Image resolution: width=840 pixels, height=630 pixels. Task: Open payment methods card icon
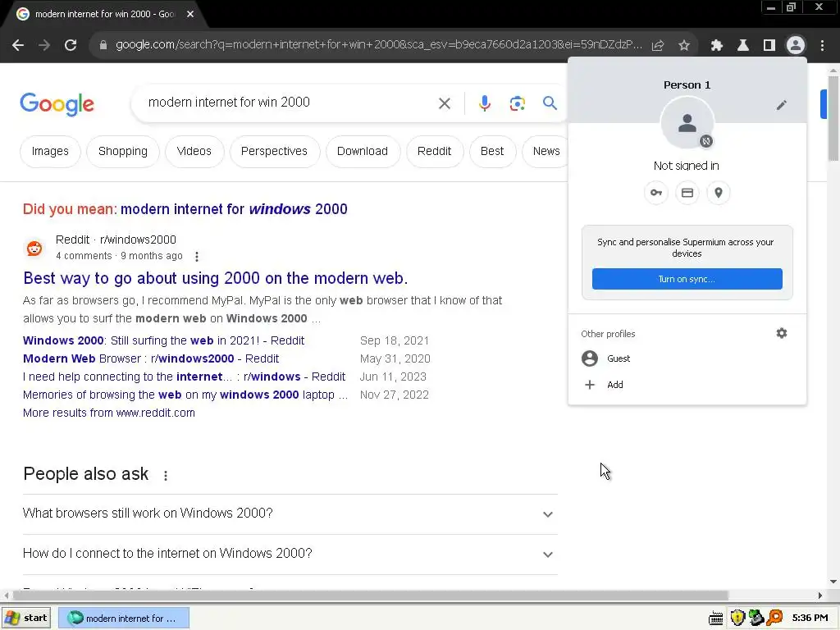click(x=687, y=193)
